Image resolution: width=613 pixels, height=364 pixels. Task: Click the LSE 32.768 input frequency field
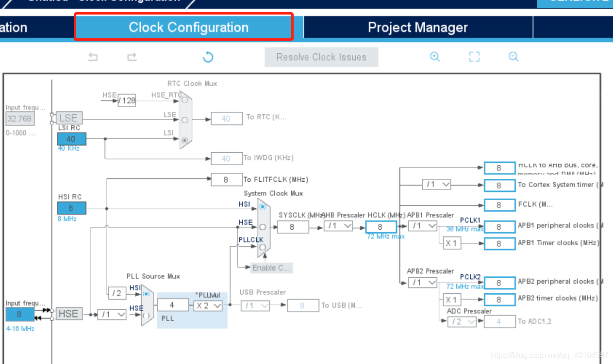pos(20,118)
